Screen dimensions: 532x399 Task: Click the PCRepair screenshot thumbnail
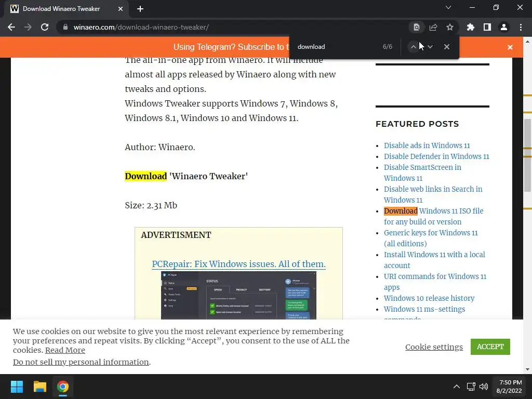238,295
